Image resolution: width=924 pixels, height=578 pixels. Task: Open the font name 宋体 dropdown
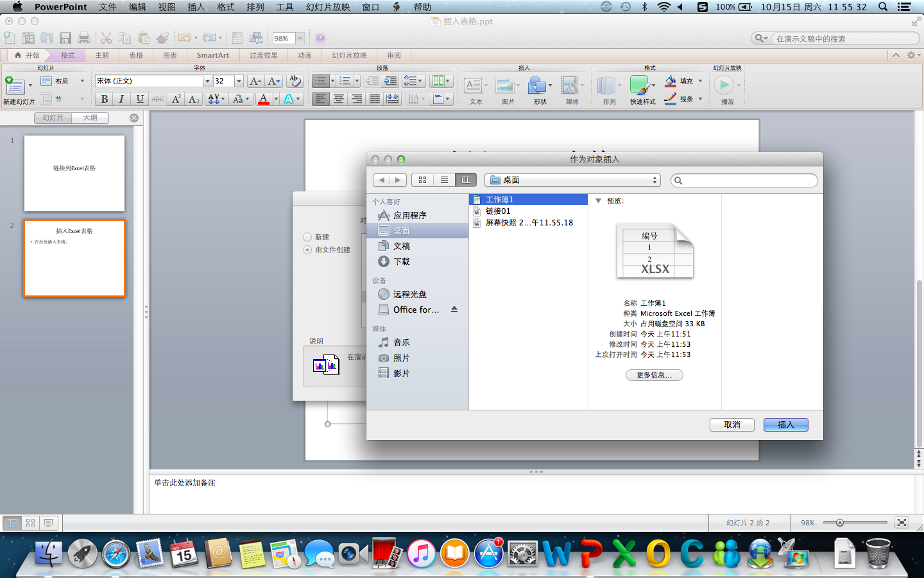pyautogui.click(x=207, y=81)
